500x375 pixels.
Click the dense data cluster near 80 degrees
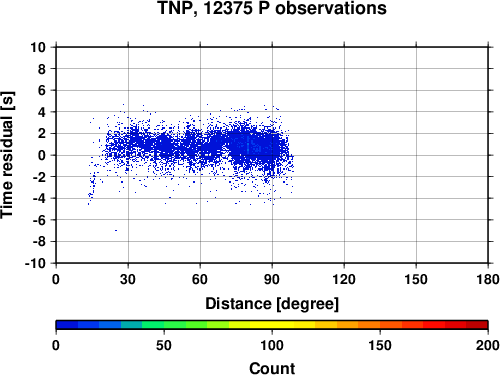tap(248, 147)
